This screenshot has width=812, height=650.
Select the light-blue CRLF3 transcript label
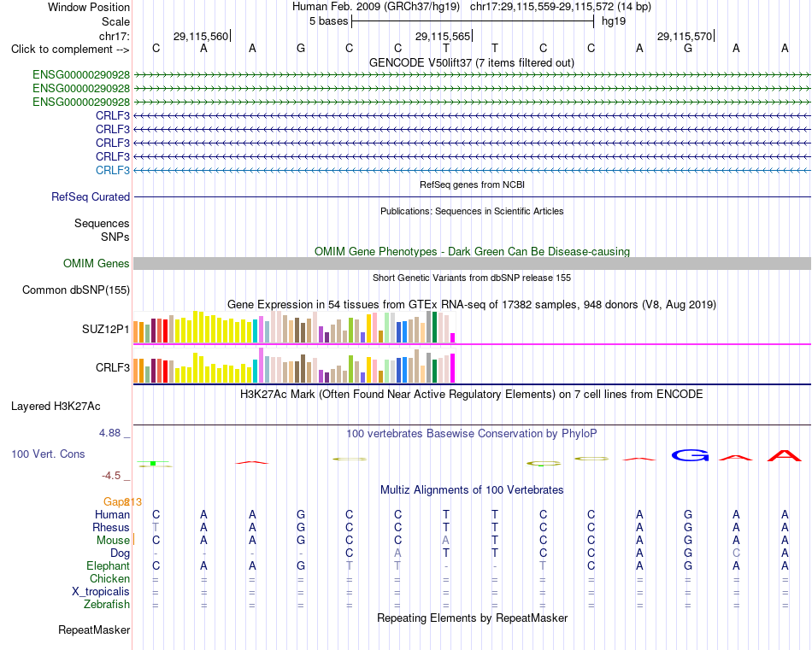click(x=112, y=170)
